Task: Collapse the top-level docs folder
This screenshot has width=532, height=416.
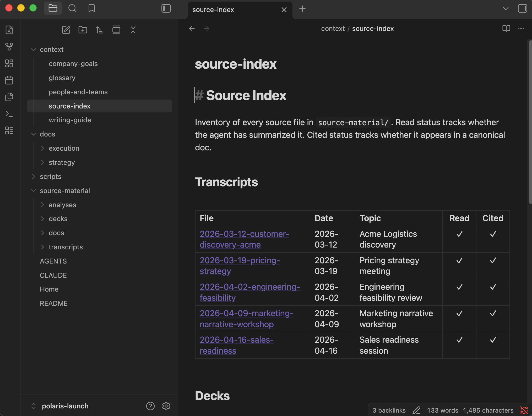Action: tap(100, 134)
